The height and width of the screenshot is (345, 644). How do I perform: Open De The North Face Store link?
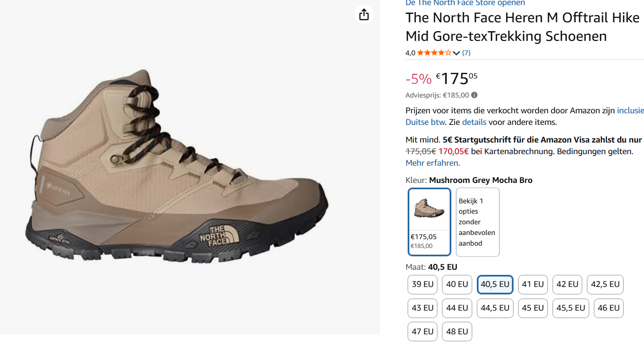pos(465,3)
